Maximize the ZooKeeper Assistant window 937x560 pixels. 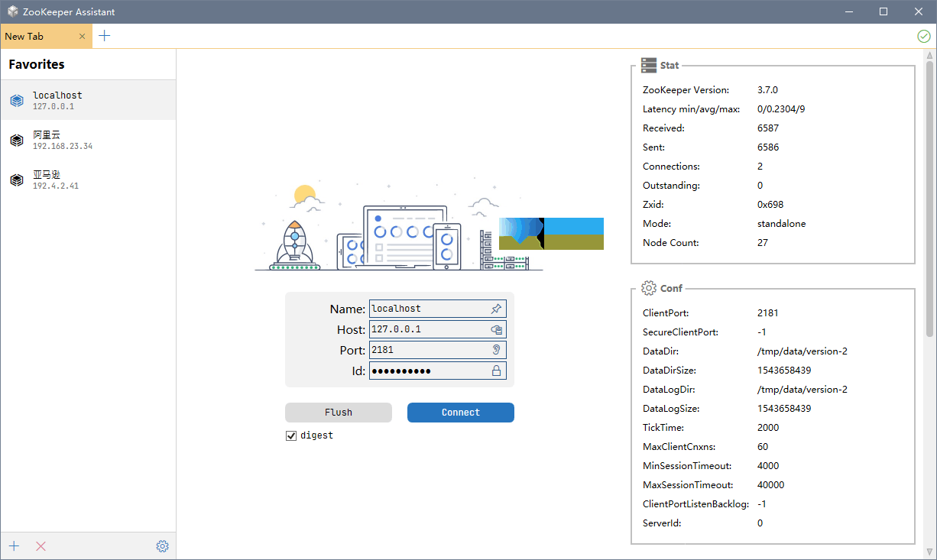coord(884,11)
